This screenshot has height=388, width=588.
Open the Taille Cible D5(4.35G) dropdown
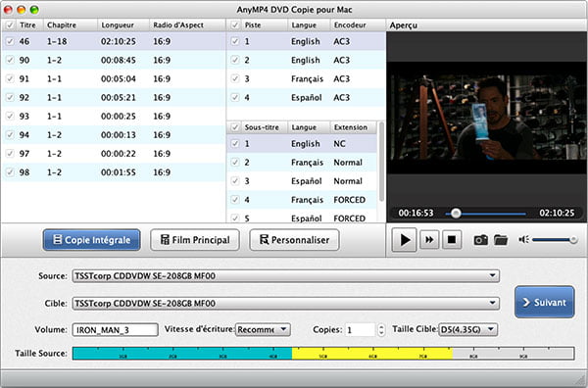click(468, 329)
